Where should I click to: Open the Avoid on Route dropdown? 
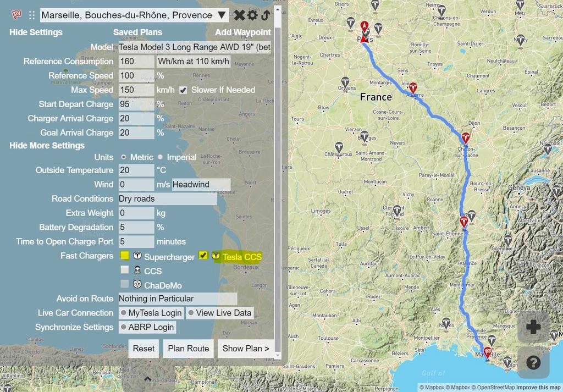click(178, 299)
